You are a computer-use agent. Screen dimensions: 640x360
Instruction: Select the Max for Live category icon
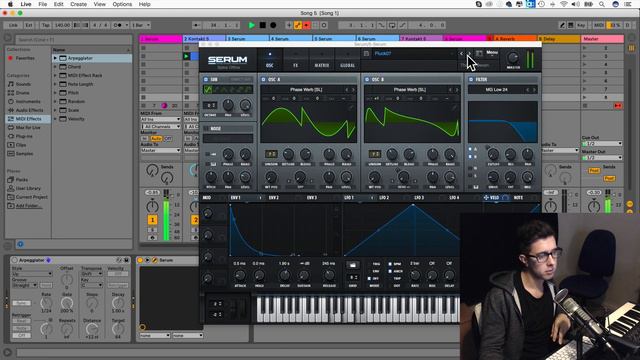coord(11,127)
